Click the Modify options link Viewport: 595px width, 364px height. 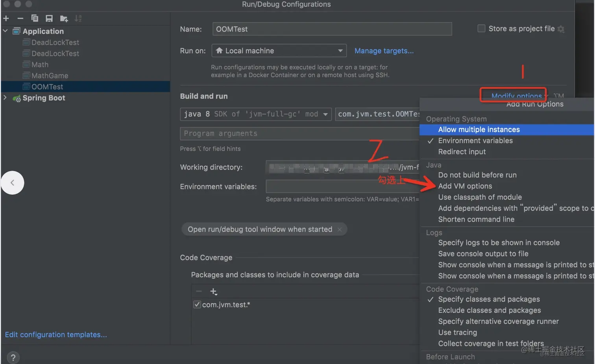[x=516, y=95]
